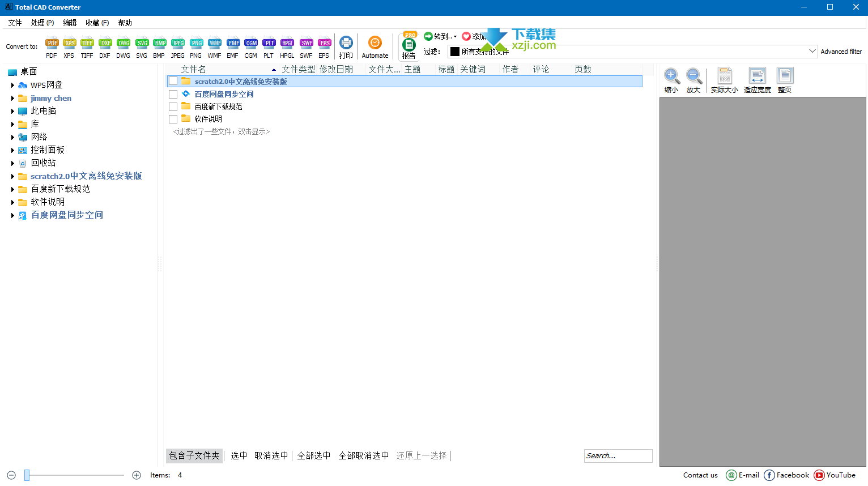Select 百度网盘同步空间 in folder tree
The image size is (868, 486).
coord(67,215)
